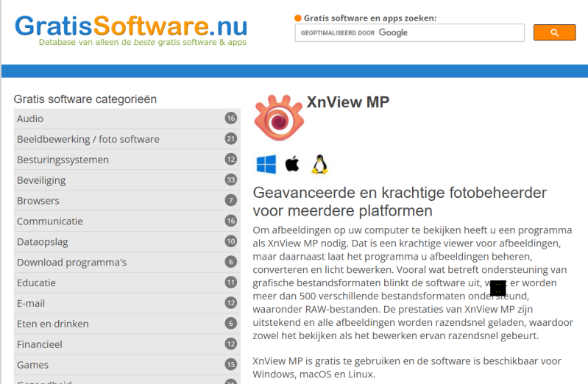Click the 6 badge next to Download programma's
Viewport: 588px width, 384px height.
coord(231,262)
